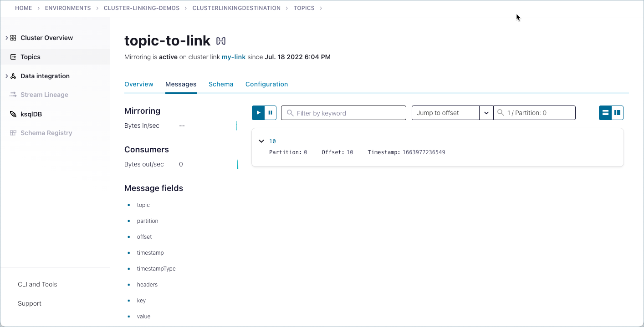
Task: Pause the message stream consumption
Action: point(271,112)
